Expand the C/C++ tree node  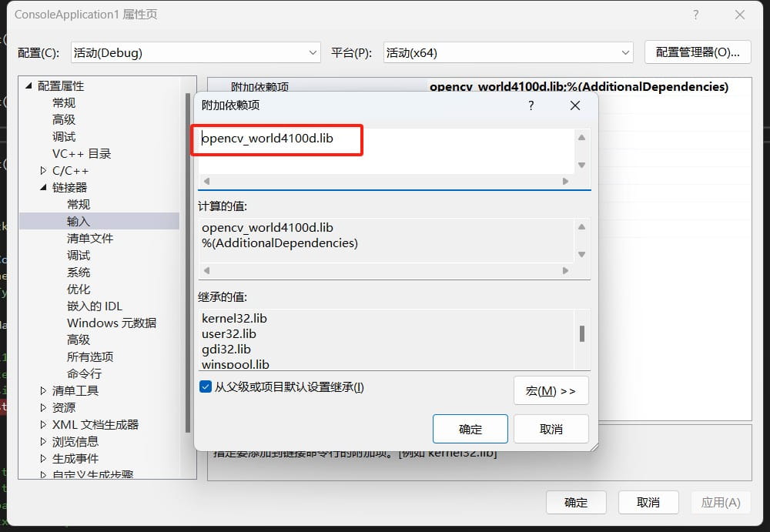pos(43,170)
